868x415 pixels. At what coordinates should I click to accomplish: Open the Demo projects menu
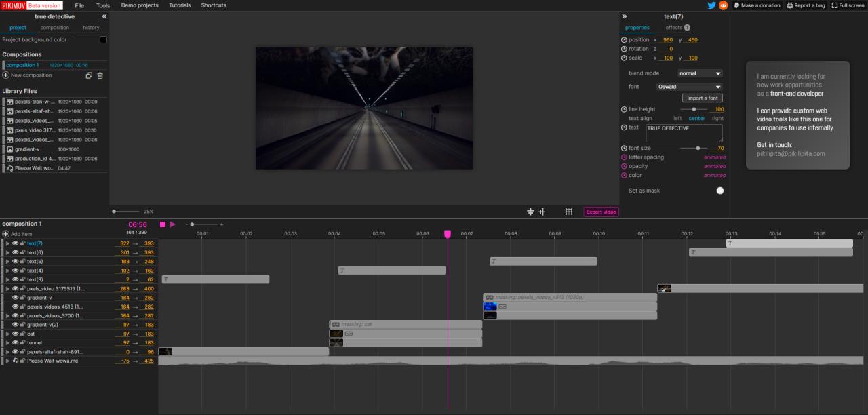(x=140, y=5)
